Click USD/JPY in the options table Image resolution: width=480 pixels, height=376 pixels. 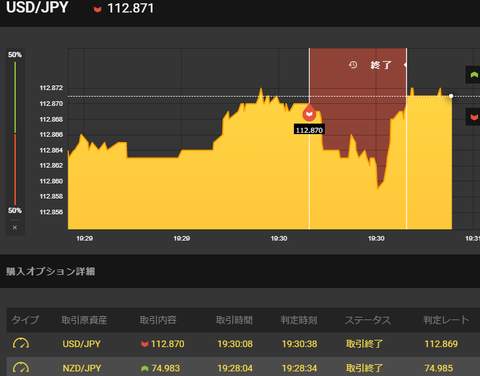(x=81, y=344)
